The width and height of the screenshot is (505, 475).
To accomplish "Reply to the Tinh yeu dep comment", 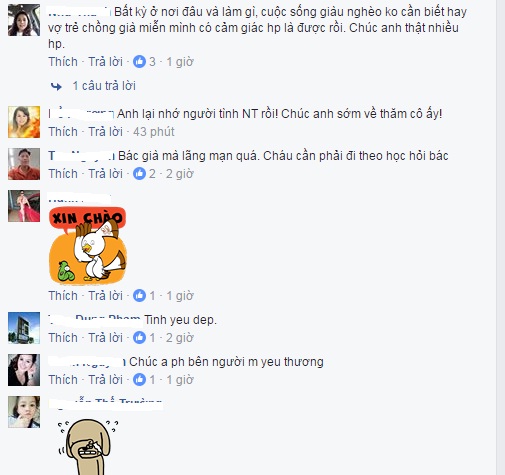I will pyautogui.click(x=105, y=338).
